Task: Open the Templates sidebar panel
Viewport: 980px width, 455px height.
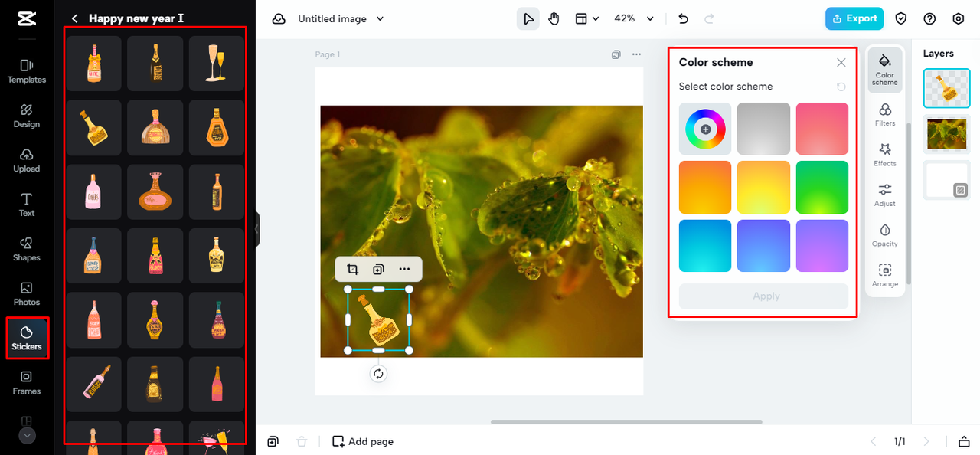Action: [x=27, y=71]
